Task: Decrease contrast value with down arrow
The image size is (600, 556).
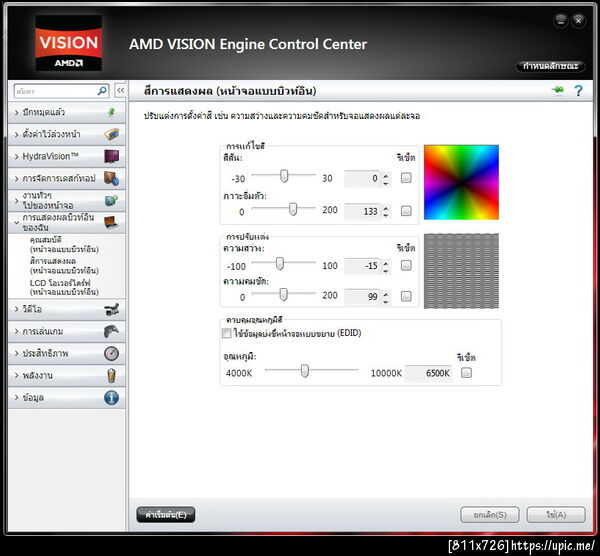Action: (386, 300)
